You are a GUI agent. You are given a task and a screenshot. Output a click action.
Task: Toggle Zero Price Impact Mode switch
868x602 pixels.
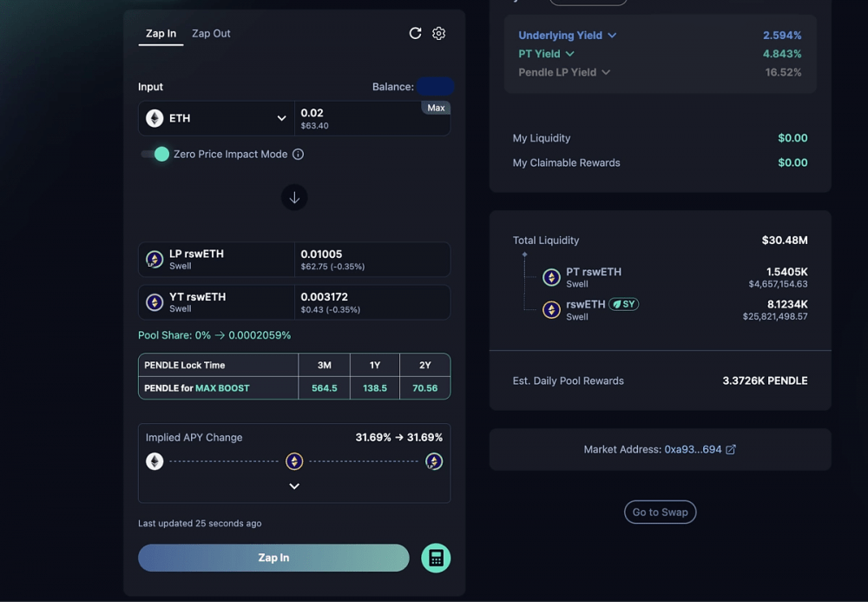point(155,154)
